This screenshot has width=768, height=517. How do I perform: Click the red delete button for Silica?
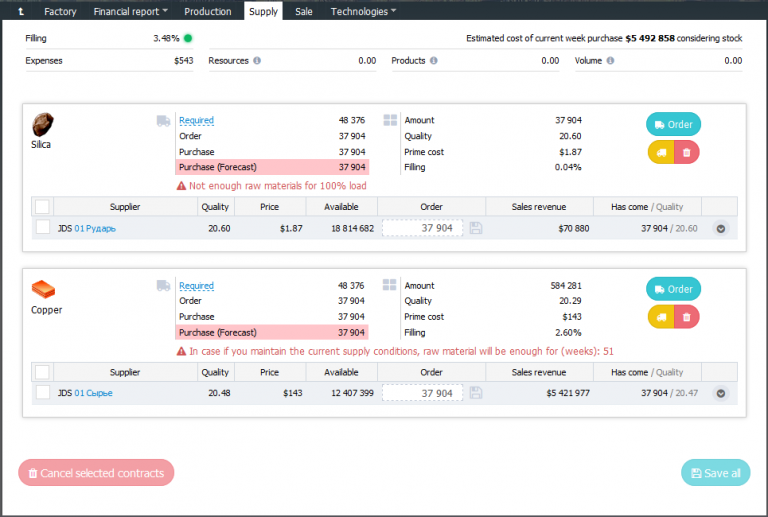pos(686,152)
